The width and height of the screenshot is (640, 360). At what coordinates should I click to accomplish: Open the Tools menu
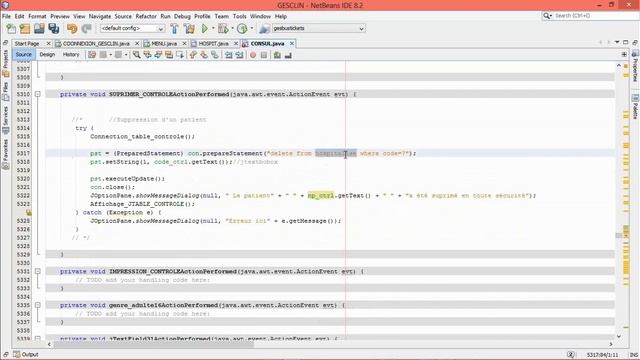point(240,16)
